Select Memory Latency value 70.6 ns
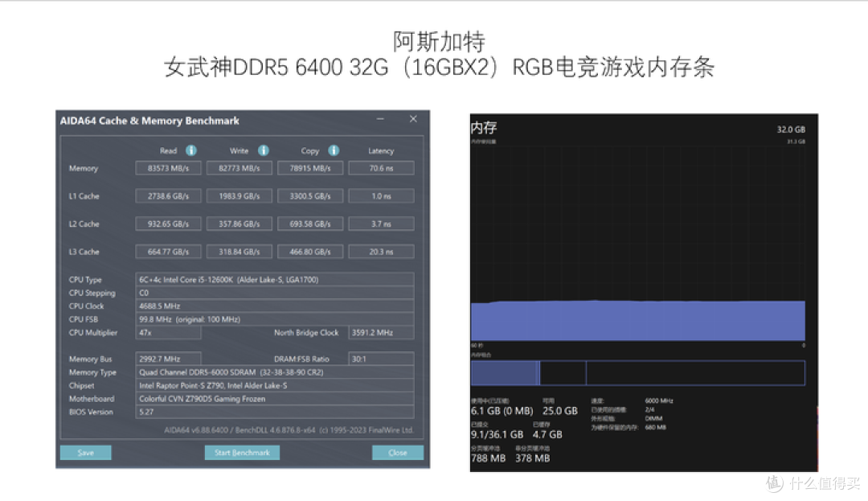Viewport: 868px width, 501px height. (382, 168)
